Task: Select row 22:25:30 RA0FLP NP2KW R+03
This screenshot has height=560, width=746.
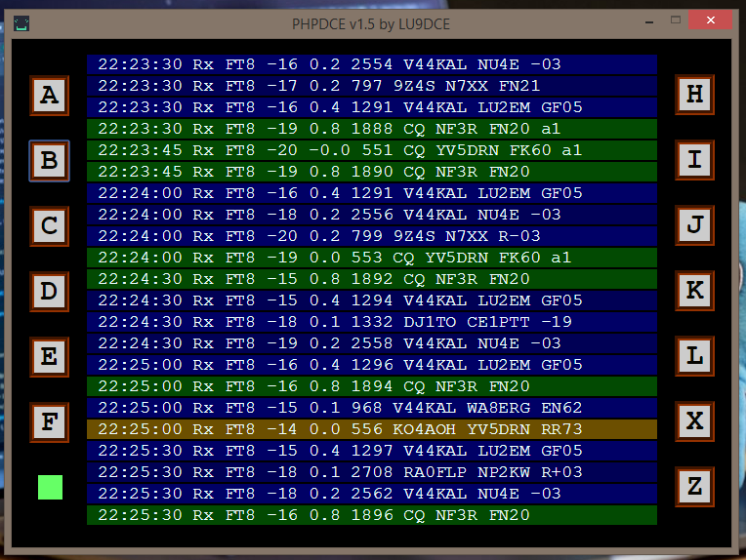Action: pyautogui.click(x=372, y=472)
